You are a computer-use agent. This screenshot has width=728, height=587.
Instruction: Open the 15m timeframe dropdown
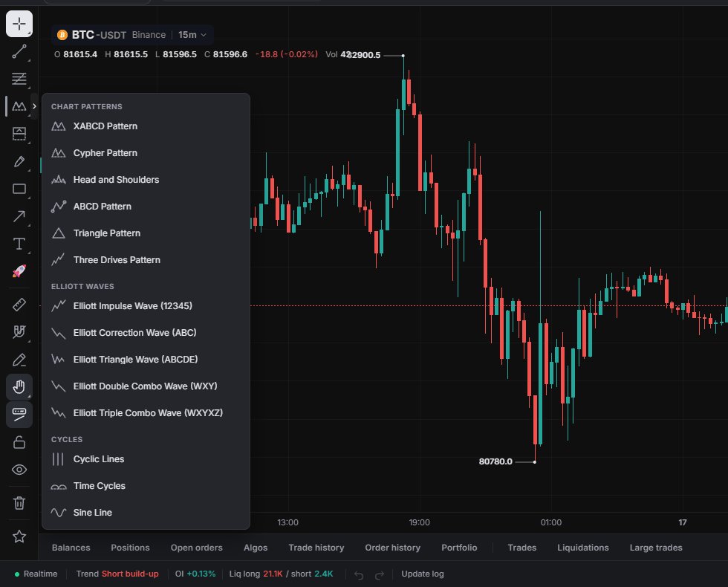(x=192, y=35)
